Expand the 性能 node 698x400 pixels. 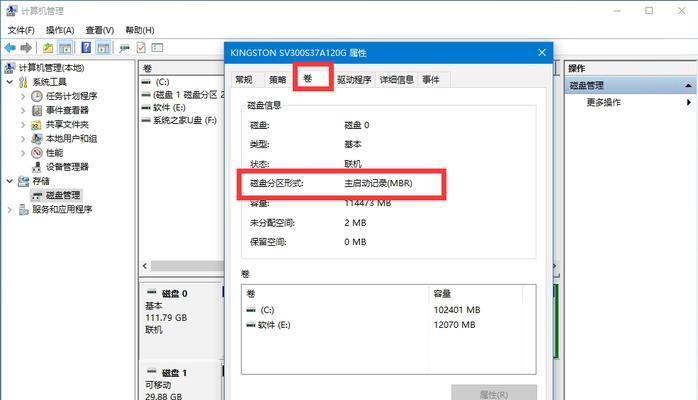[x=23, y=153]
